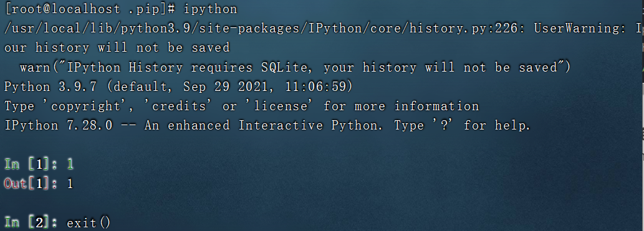Screen dimensions: 644x231
Task: Click the 'IPython 7.28.0' version text
Action: pyautogui.click(x=59, y=125)
